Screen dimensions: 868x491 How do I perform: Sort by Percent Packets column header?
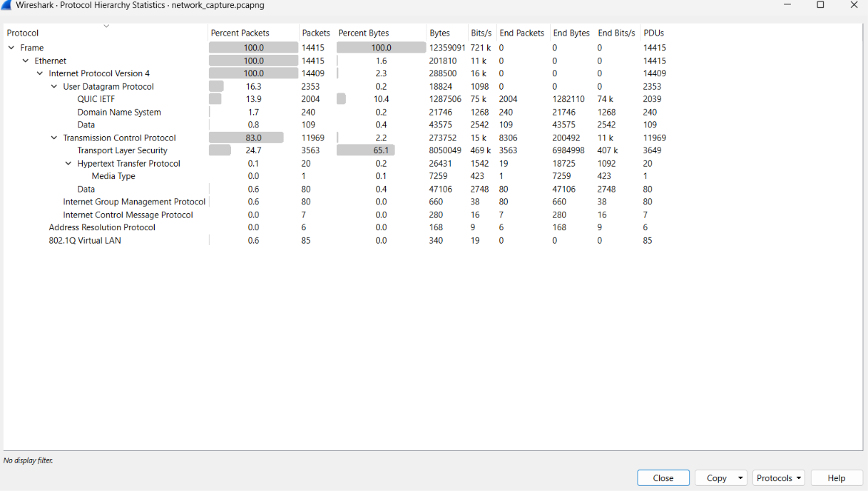(x=253, y=33)
